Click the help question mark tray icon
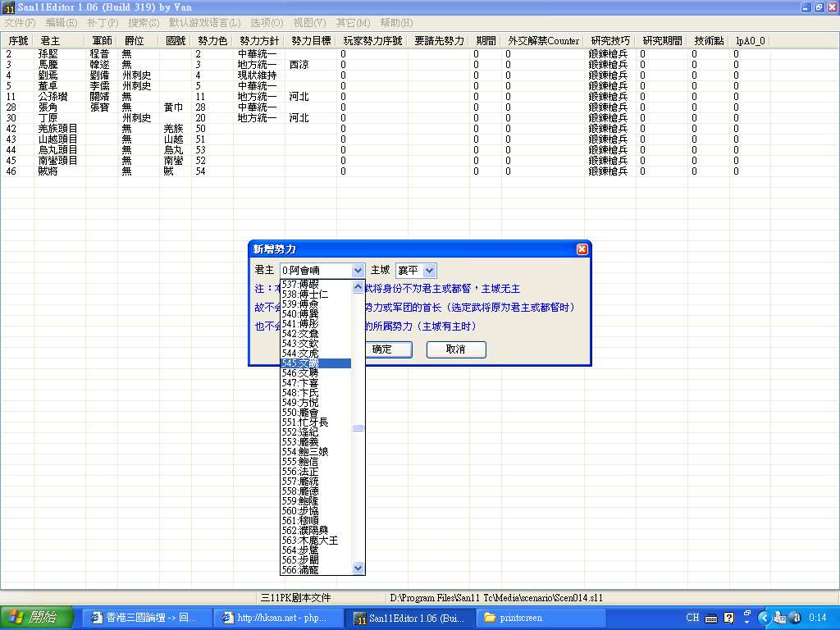The width and height of the screenshot is (840, 630). (747, 615)
